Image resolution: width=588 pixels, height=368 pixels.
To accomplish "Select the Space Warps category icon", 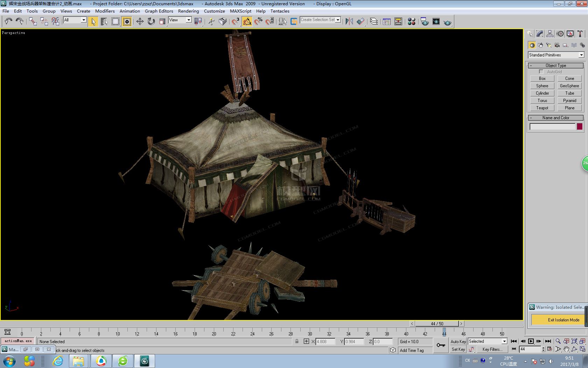I will 574,45.
